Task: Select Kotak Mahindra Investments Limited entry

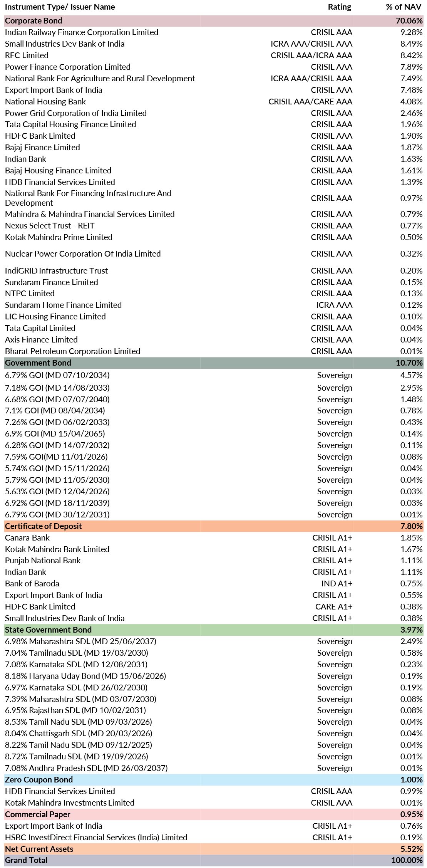Action: coord(70,803)
